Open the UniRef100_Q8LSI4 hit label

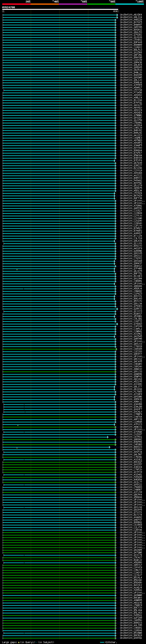point(131,17)
